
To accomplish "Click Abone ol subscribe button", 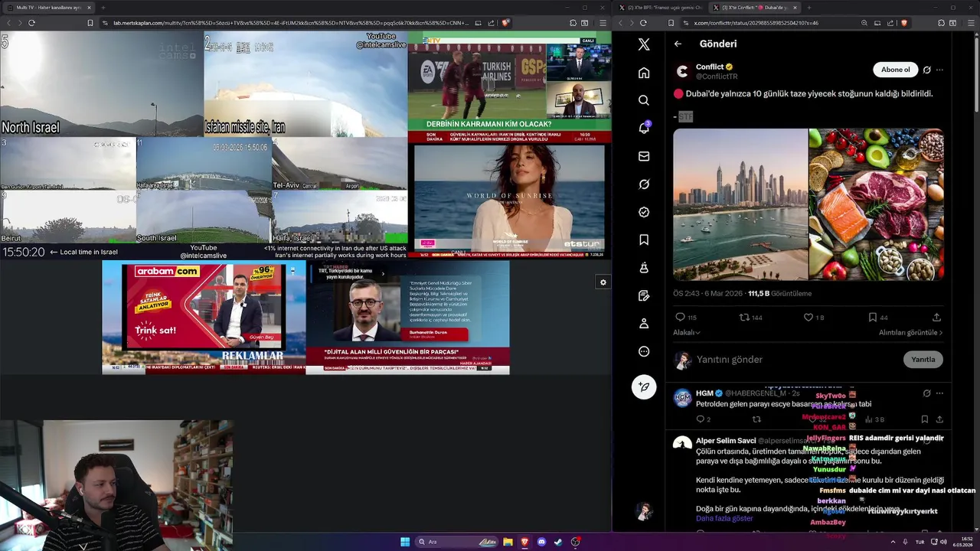I will click(x=895, y=70).
